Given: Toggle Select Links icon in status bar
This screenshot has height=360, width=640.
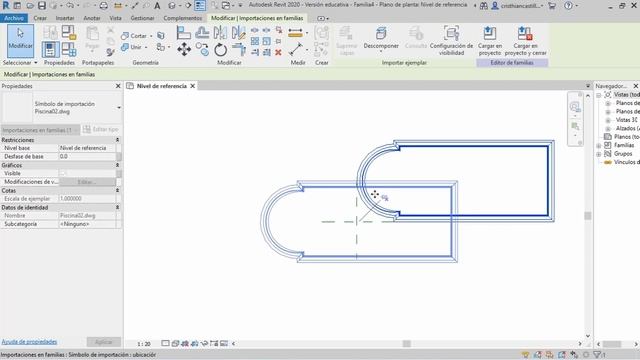Looking at the screenshot, I should (x=525, y=355).
